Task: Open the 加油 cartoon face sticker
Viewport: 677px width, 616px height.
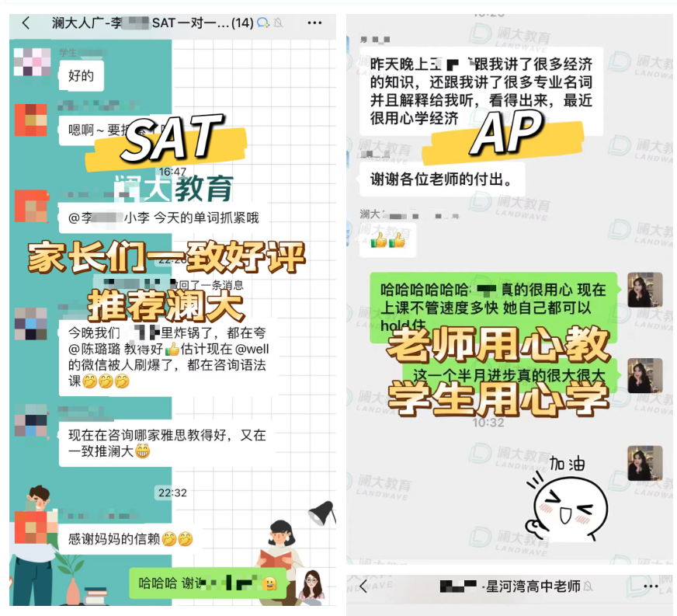Action: coord(568,499)
